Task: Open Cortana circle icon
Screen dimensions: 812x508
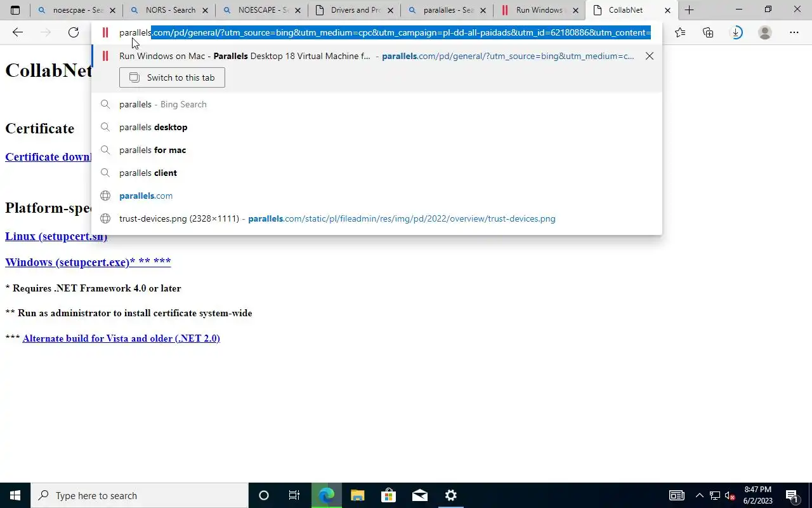Action: pos(264,495)
